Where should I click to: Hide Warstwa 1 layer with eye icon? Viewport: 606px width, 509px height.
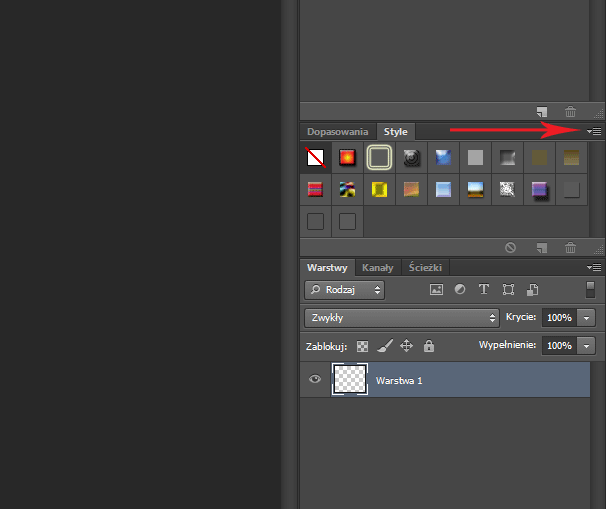click(x=315, y=379)
